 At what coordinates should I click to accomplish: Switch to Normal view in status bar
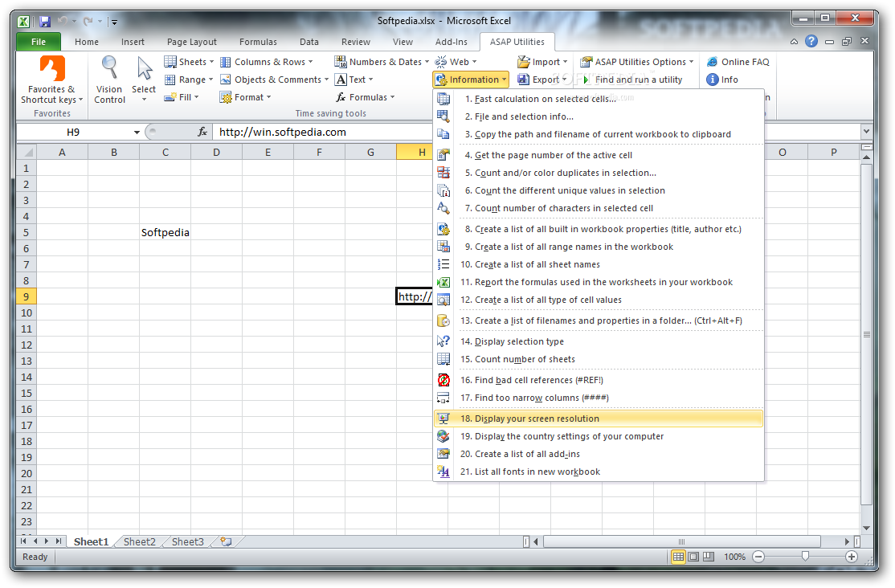[678, 557]
